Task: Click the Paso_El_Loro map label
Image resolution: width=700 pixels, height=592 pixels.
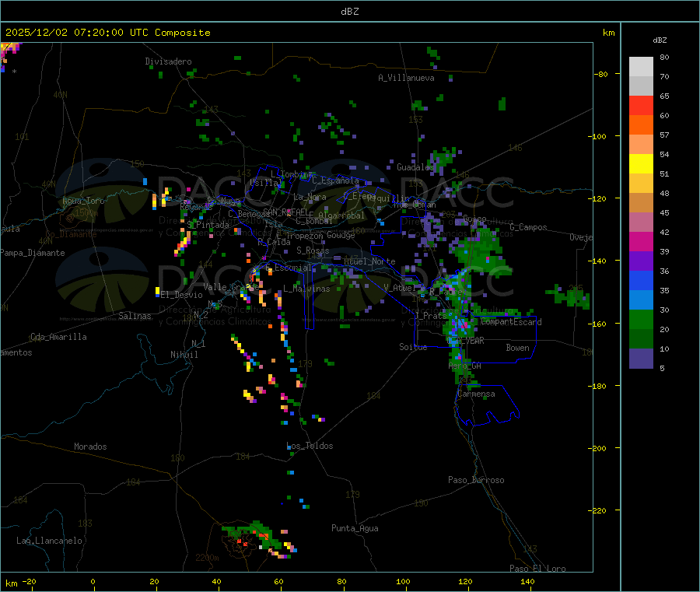Action: tap(538, 569)
